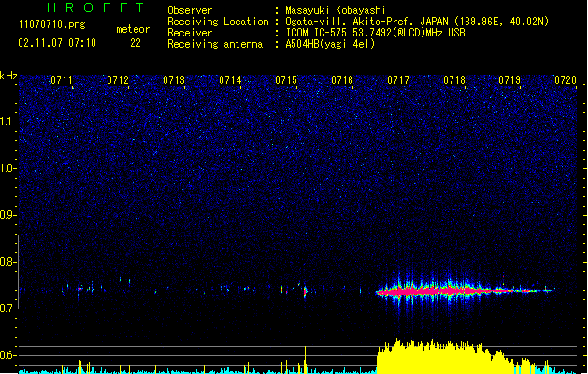Screen dimensions: 588x374
Task: Click the 0720 time marker
Action: tap(566, 80)
